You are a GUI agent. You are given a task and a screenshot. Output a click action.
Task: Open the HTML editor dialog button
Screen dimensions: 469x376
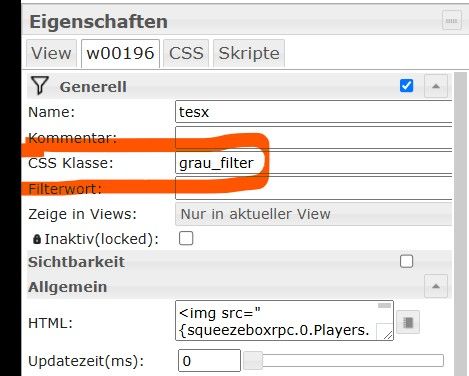pos(408,322)
